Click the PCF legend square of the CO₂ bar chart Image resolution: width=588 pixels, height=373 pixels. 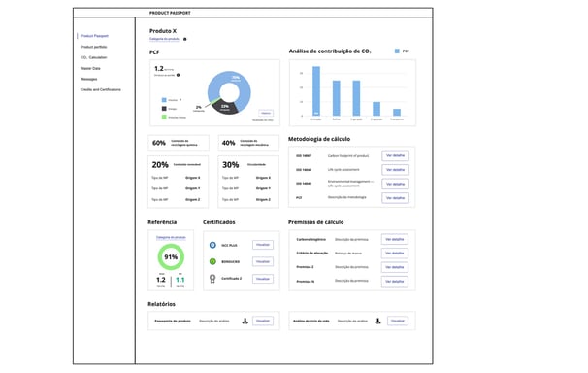(397, 51)
